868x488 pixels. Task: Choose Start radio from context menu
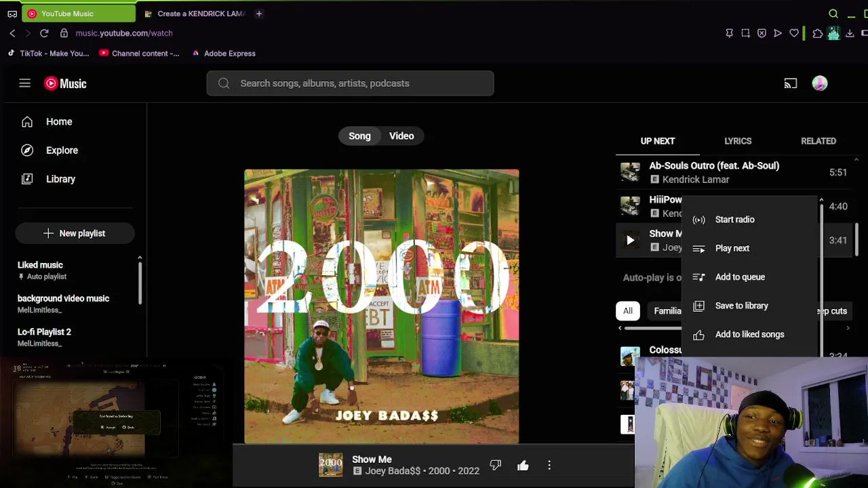749,220
